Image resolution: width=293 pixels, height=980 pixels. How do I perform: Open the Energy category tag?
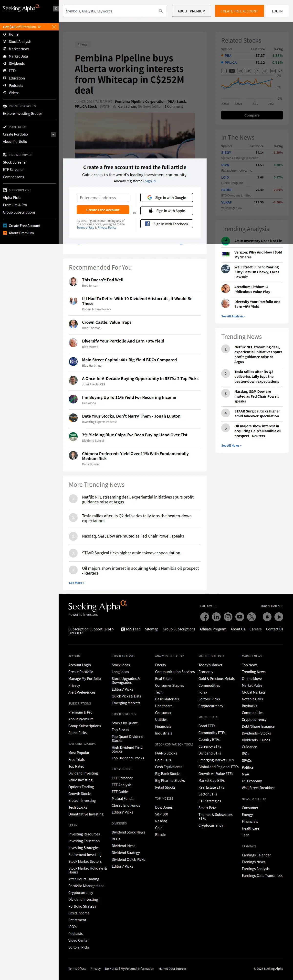pos(83,44)
